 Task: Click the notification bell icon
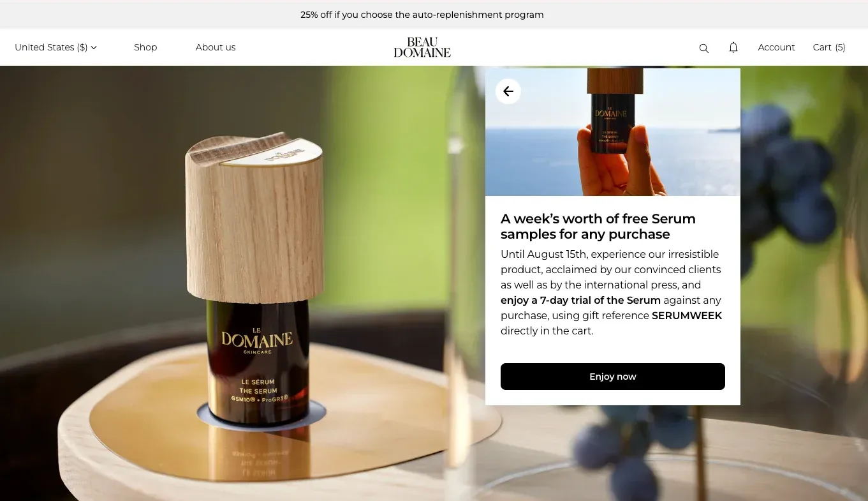tap(733, 47)
